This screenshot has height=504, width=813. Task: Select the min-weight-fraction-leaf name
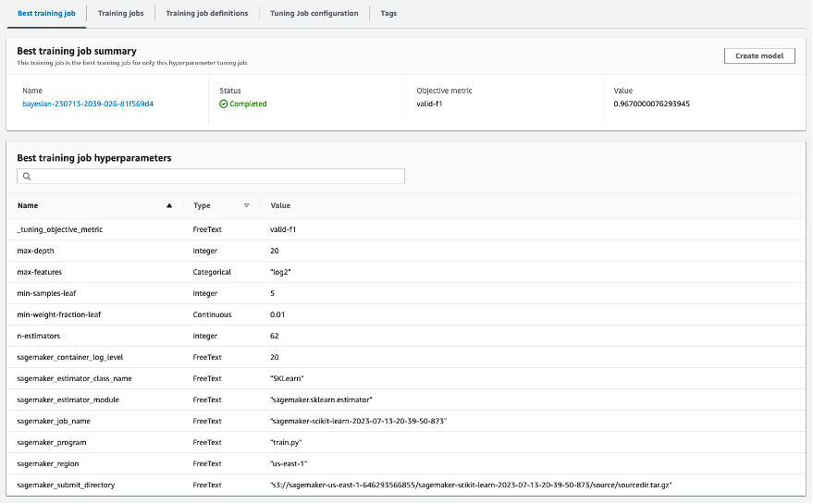click(x=58, y=314)
